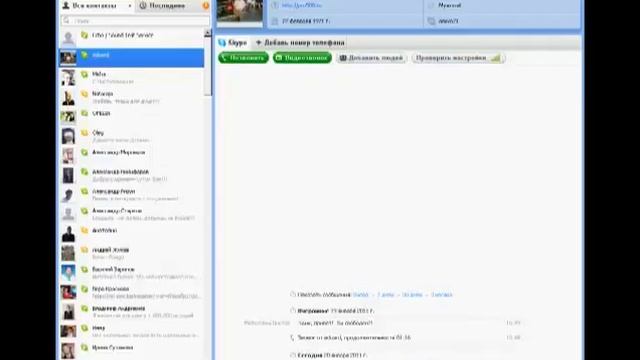This screenshot has width=640, height=360.
Task: Click the 'Добавить людей' button
Action: point(371,58)
